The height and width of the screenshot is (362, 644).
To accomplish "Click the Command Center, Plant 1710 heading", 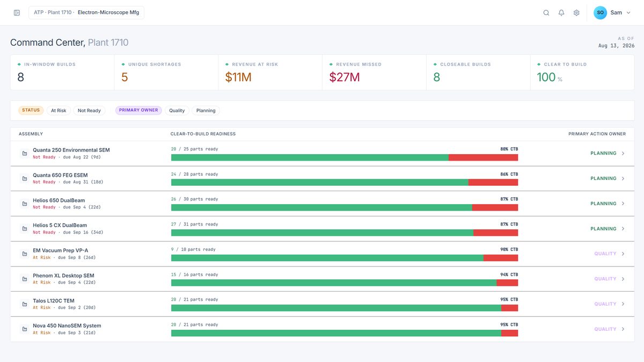I will pos(69,42).
